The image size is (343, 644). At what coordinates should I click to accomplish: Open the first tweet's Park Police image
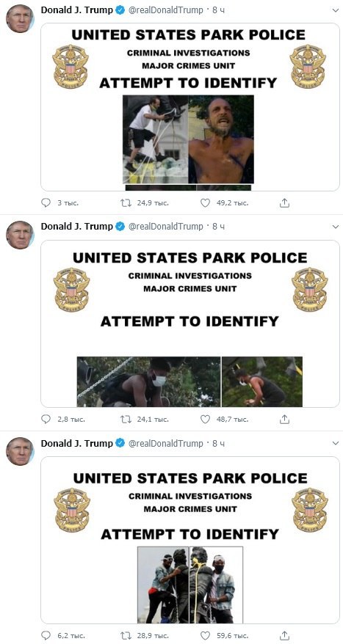tap(190, 107)
